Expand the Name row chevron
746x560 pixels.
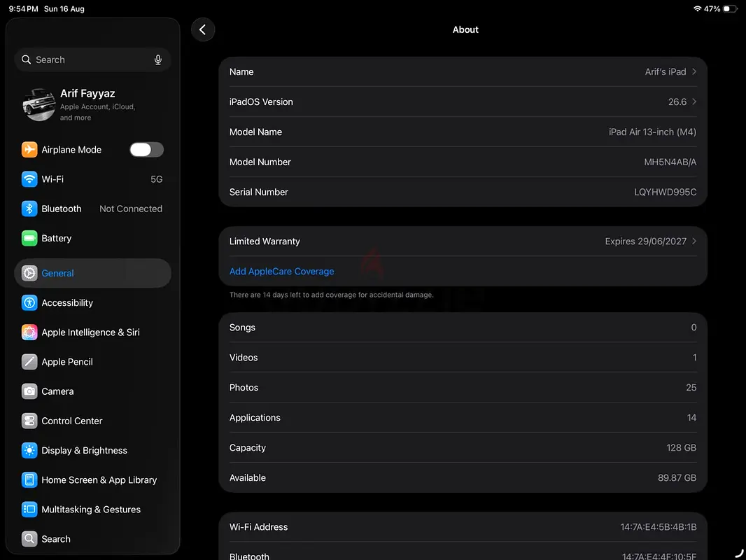tap(694, 71)
